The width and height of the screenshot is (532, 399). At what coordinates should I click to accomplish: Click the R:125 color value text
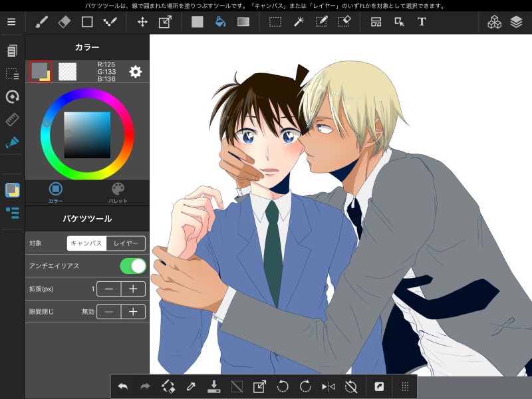[106, 65]
